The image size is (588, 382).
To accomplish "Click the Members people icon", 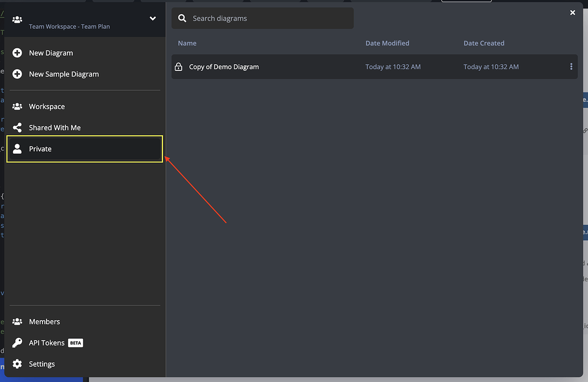I will click(x=18, y=321).
